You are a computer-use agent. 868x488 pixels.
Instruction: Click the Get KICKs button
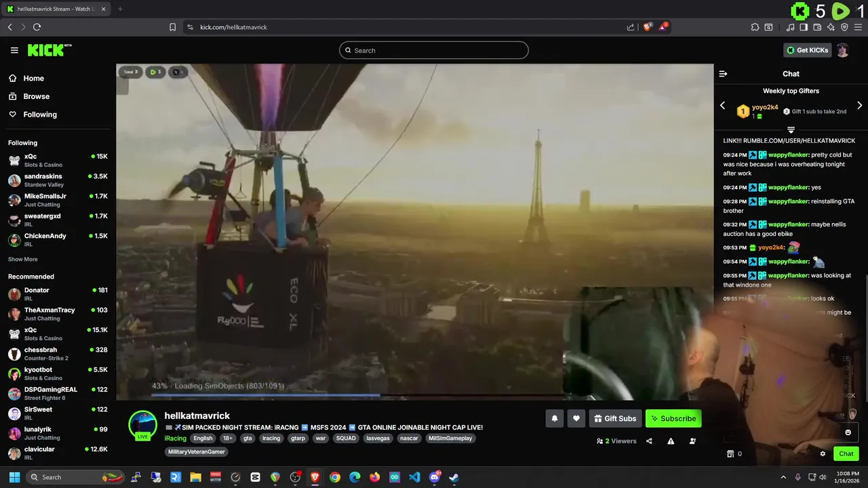tap(807, 50)
